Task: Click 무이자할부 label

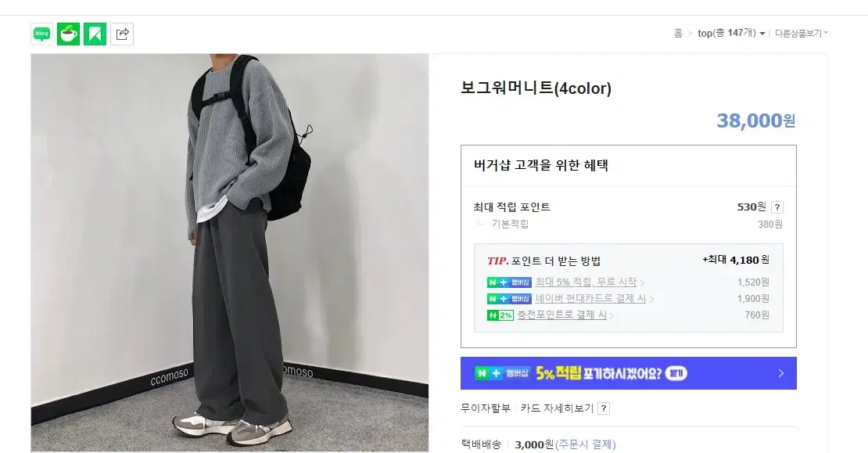Action: coord(486,408)
